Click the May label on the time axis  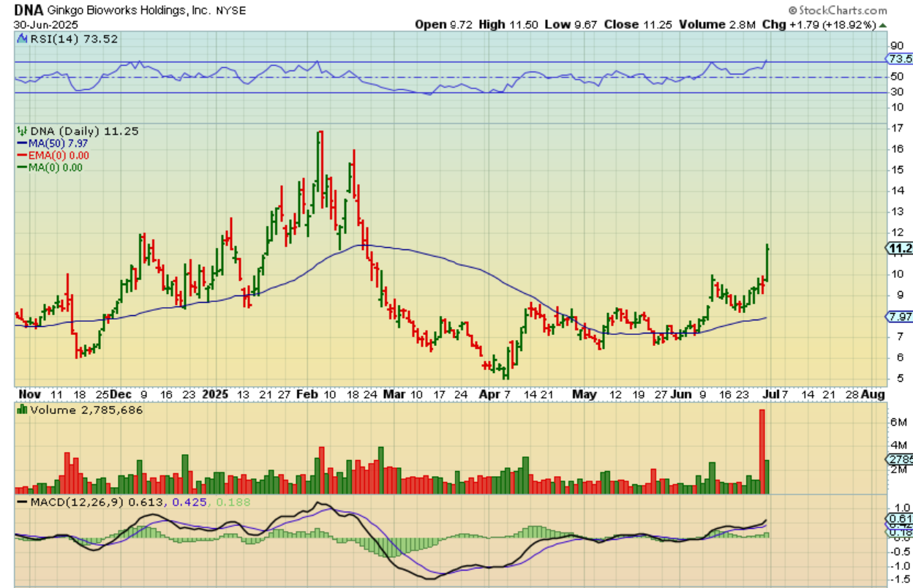pos(585,394)
